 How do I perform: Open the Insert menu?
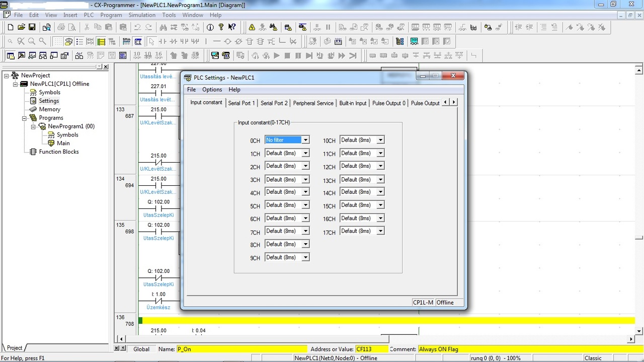click(x=70, y=15)
